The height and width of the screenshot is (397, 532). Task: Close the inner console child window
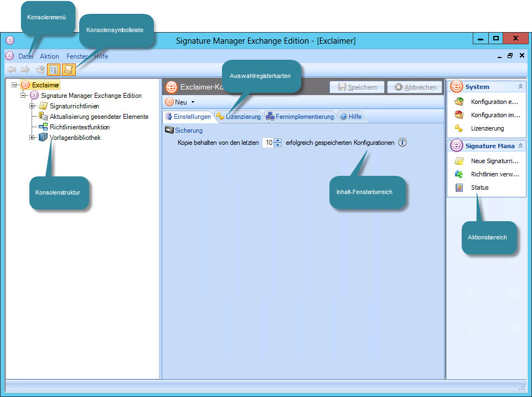click(x=522, y=55)
